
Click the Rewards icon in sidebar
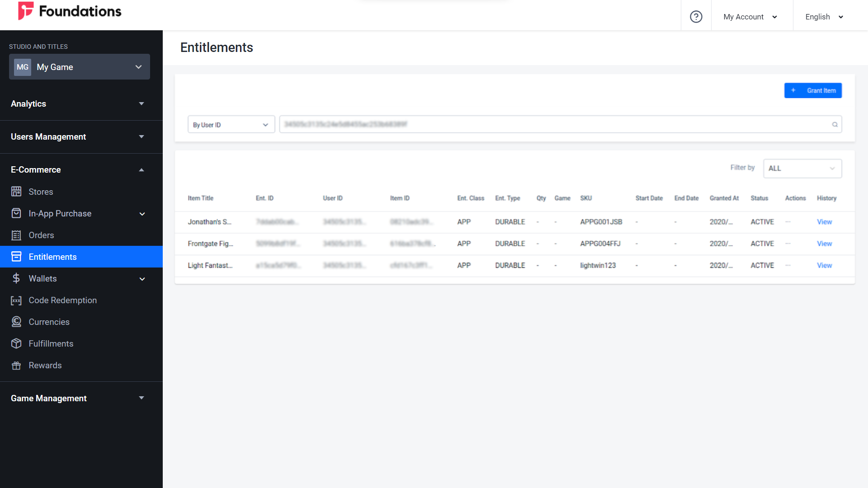pos(16,365)
